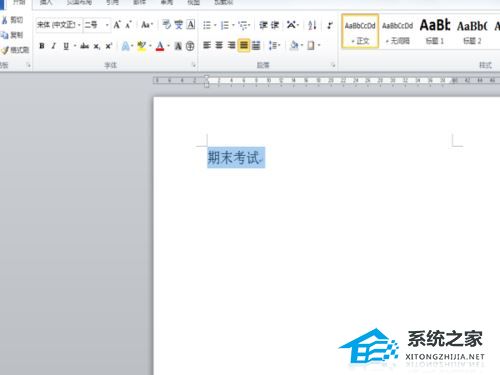Open the Phonetic Guide (pinyin 文) icon
The width and height of the screenshot is (500, 375).
click(x=179, y=25)
